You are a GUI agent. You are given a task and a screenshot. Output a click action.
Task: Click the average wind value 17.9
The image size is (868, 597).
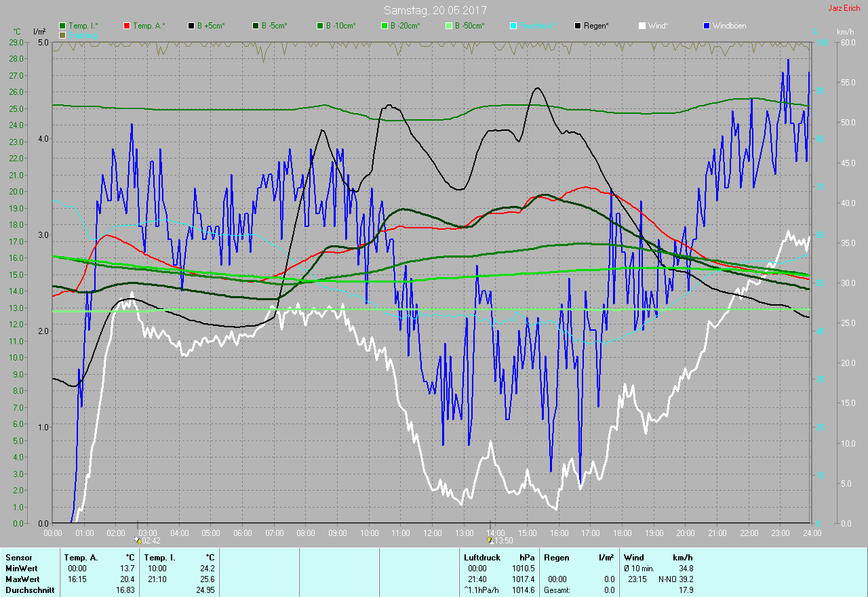coord(685,590)
